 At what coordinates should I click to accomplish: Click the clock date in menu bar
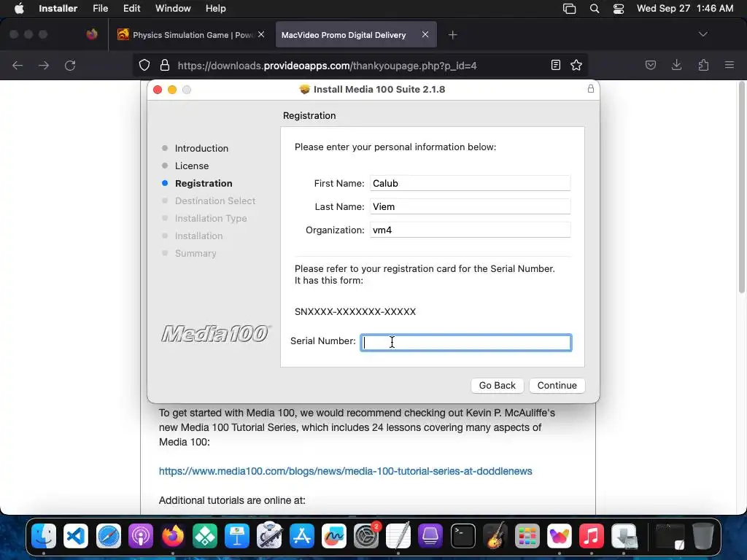coord(684,9)
